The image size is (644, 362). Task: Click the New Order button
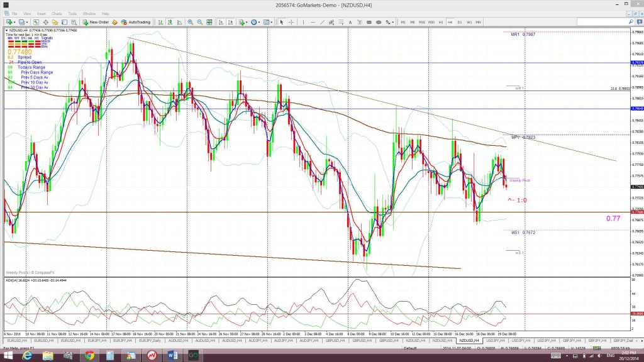(96, 22)
